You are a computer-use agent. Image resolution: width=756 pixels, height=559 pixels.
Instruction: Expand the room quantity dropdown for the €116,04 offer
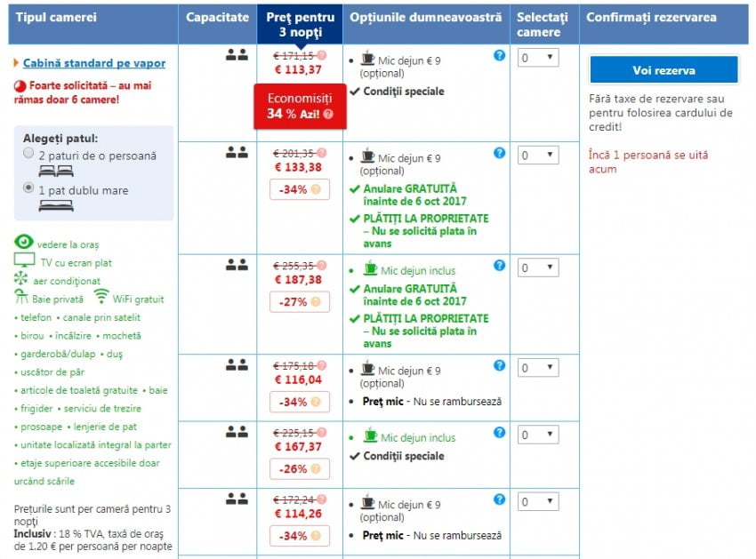(x=539, y=368)
